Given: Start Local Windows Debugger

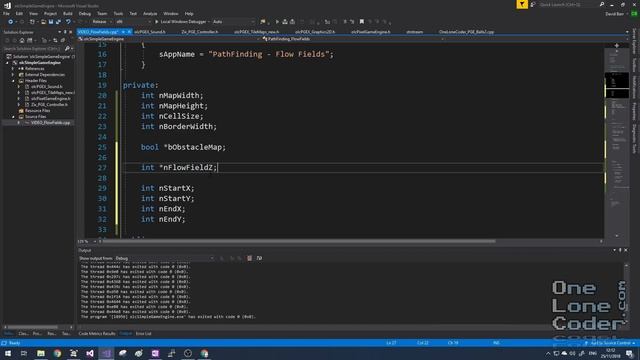Looking at the screenshot, I should [x=180, y=22].
